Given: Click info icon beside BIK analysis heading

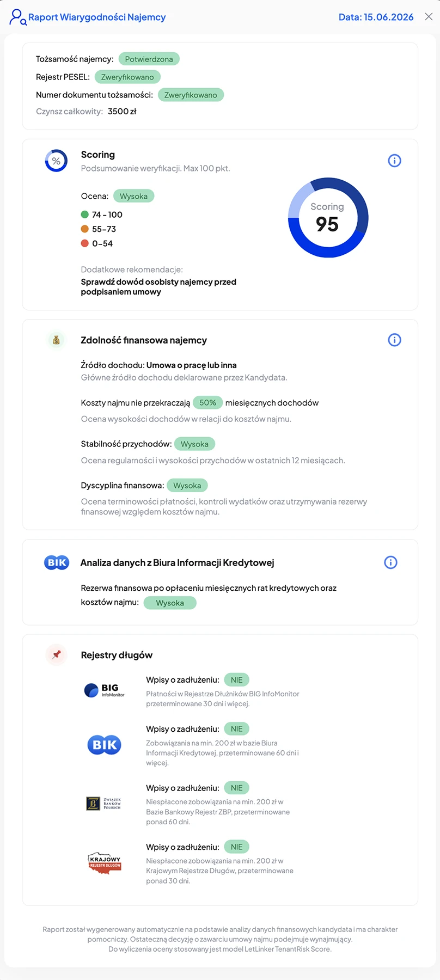Looking at the screenshot, I should pos(390,562).
